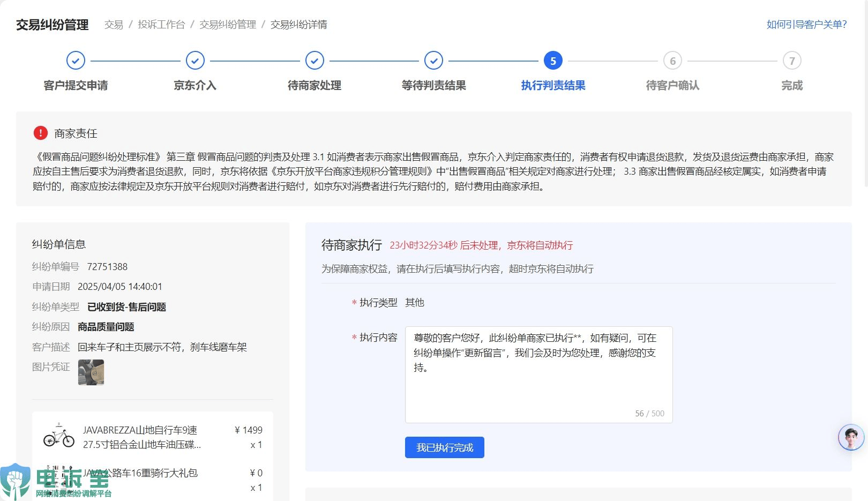Click the completed check icon for 客户提交申请
868x501 pixels.
coord(75,61)
